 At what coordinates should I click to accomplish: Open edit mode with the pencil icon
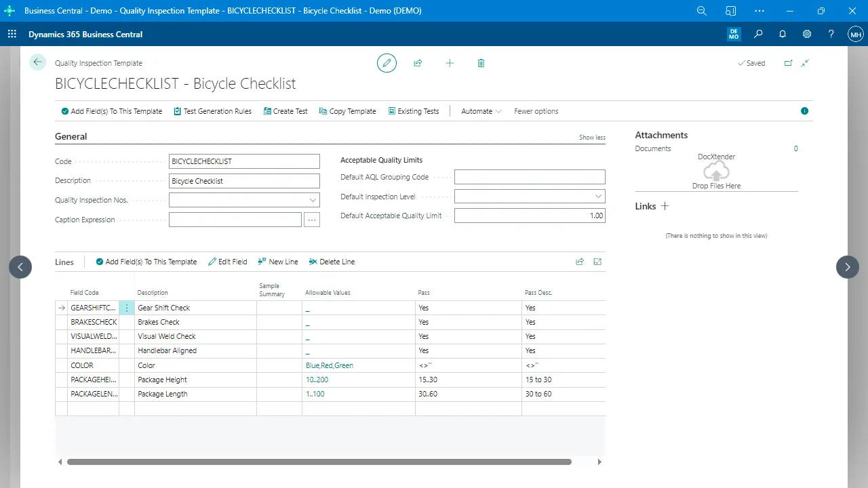[x=387, y=62]
